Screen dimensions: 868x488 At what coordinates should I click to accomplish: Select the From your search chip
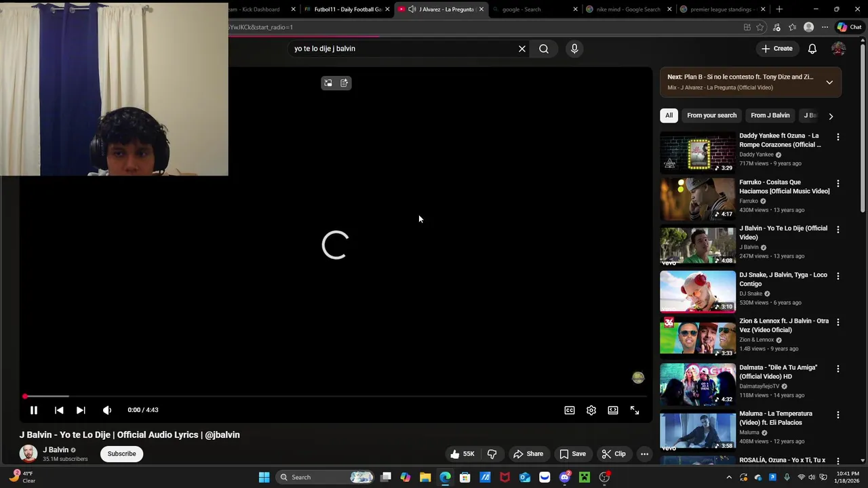click(x=711, y=115)
